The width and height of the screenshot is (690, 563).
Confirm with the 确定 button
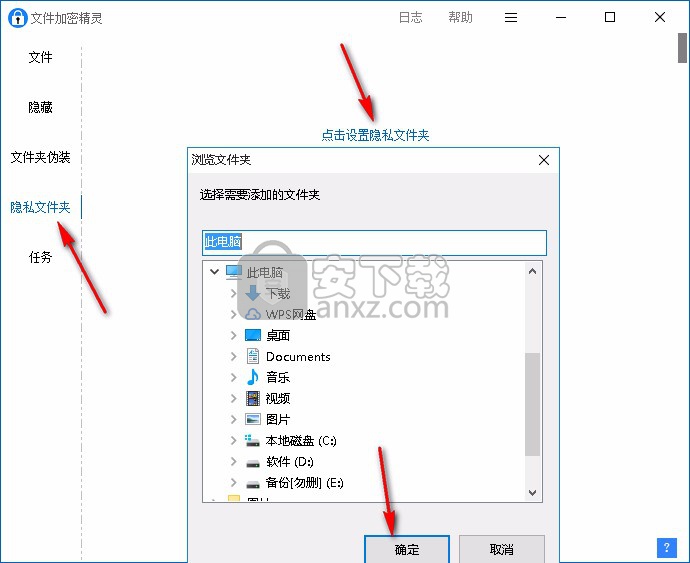click(x=407, y=549)
